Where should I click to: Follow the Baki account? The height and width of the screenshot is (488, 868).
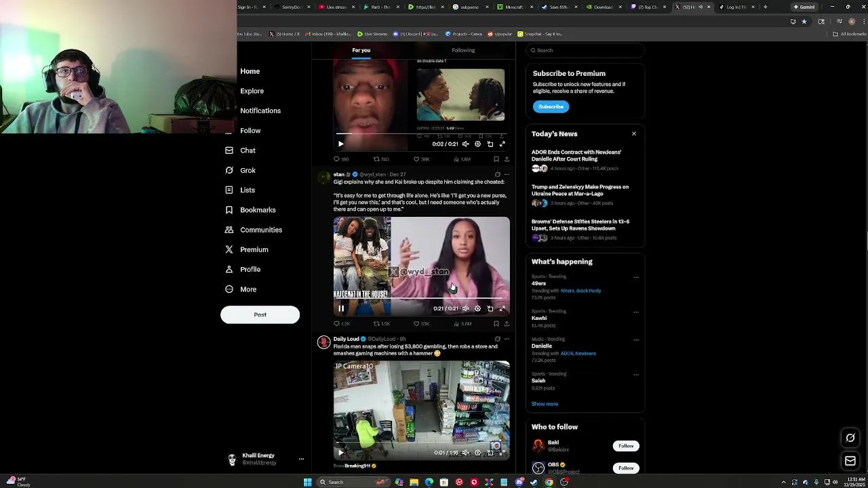click(x=626, y=446)
